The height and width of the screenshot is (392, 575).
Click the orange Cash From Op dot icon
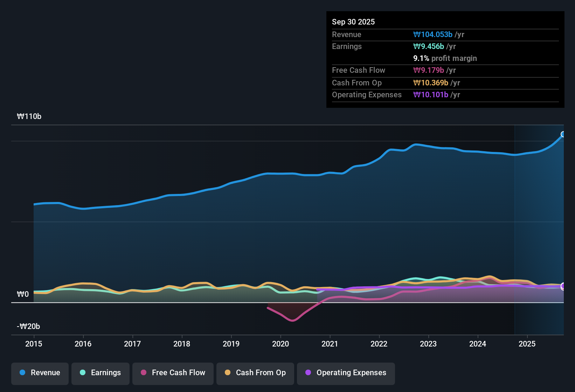tap(228, 373)
